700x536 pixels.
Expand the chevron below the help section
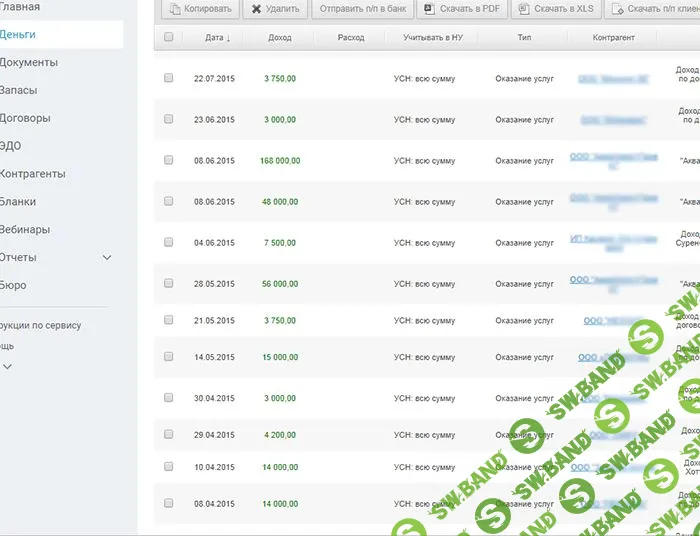click(x=8, y=367)
